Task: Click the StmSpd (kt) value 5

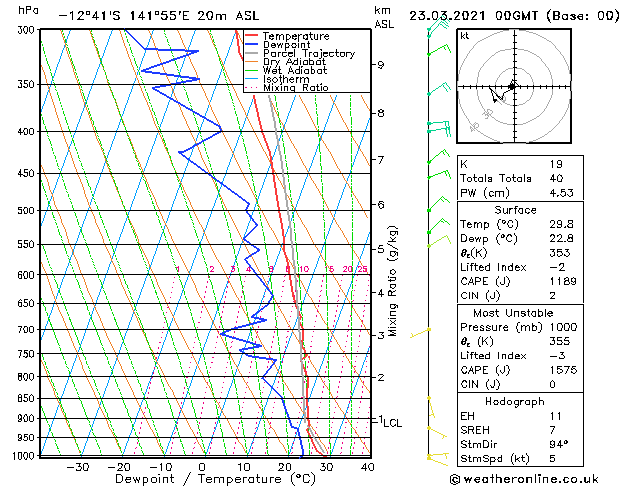Action: pyautogui.click(x=553, y=459)
